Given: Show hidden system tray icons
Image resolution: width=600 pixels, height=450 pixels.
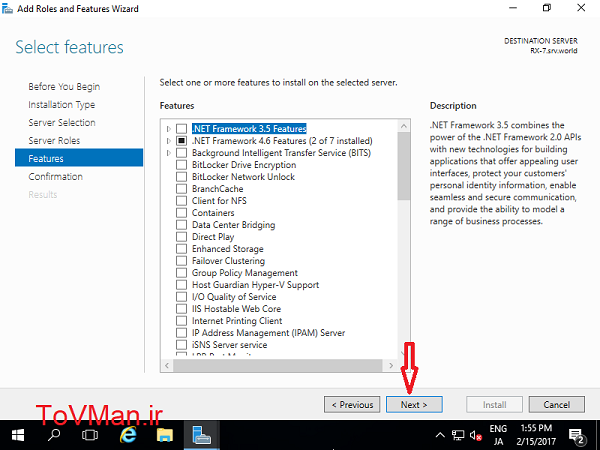Looking at the screenshot, I should (440, 435).
